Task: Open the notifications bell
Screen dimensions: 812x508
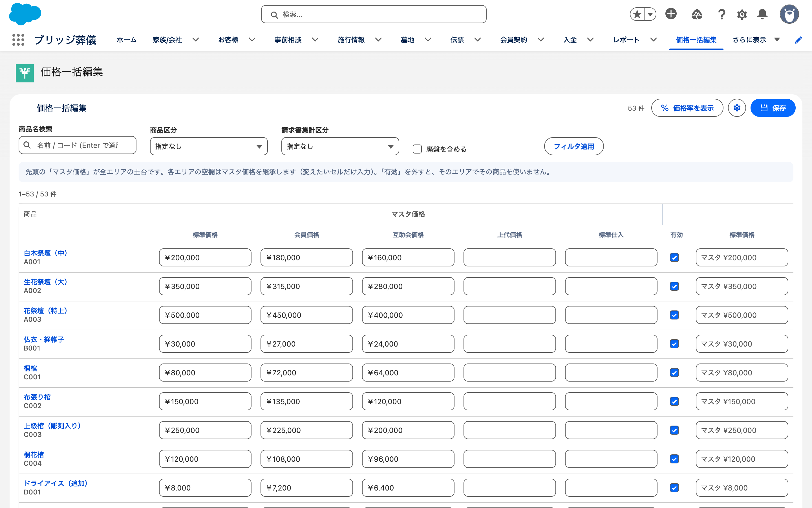Action: pos(762,14)
